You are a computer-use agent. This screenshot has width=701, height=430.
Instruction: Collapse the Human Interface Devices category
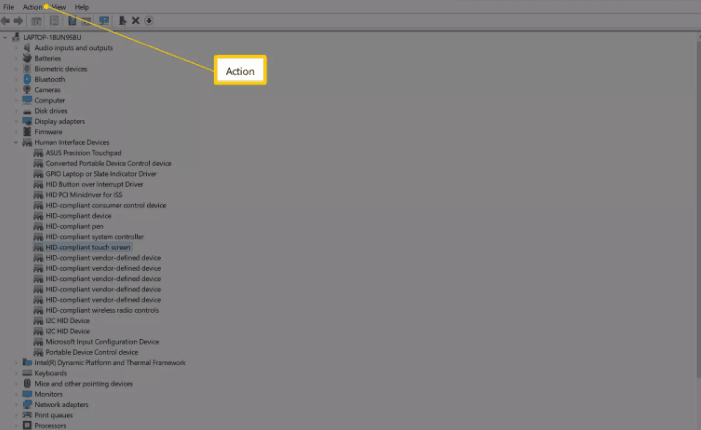pyautogui.click(x=16, y=142)
